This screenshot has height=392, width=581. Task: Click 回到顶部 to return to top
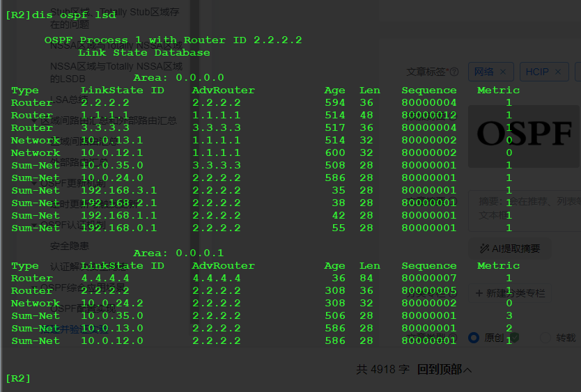click(444, 370)
